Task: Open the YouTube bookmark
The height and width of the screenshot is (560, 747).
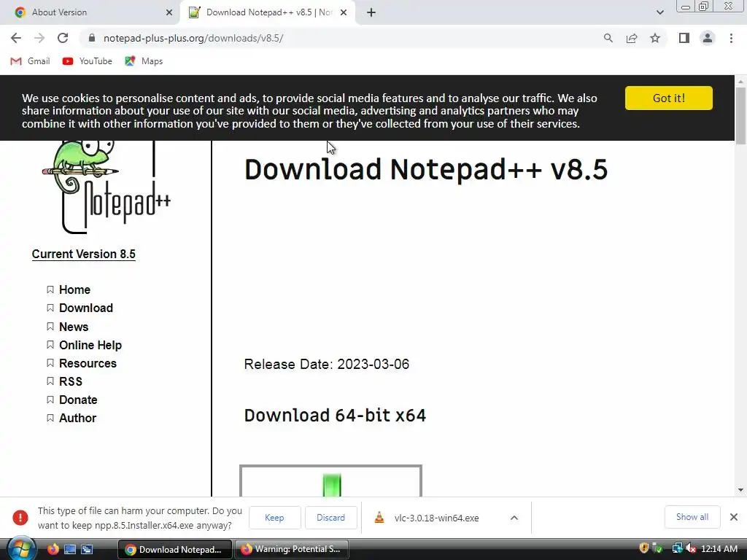Action: coord(88,61)
